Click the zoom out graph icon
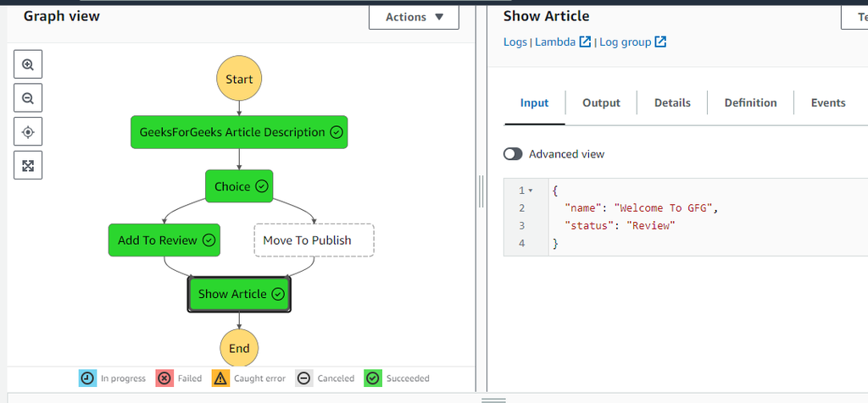This screenshot has width=868, height=403. pos(28,98)
